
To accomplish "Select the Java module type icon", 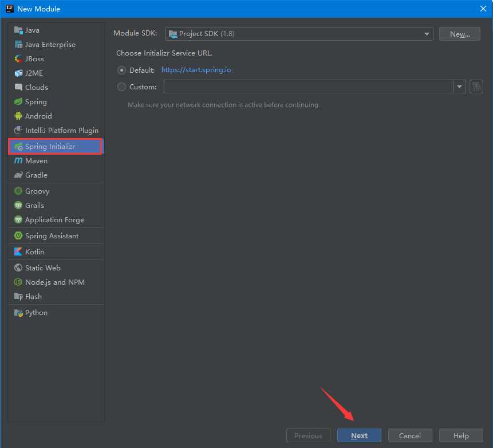I will [18, 30].
